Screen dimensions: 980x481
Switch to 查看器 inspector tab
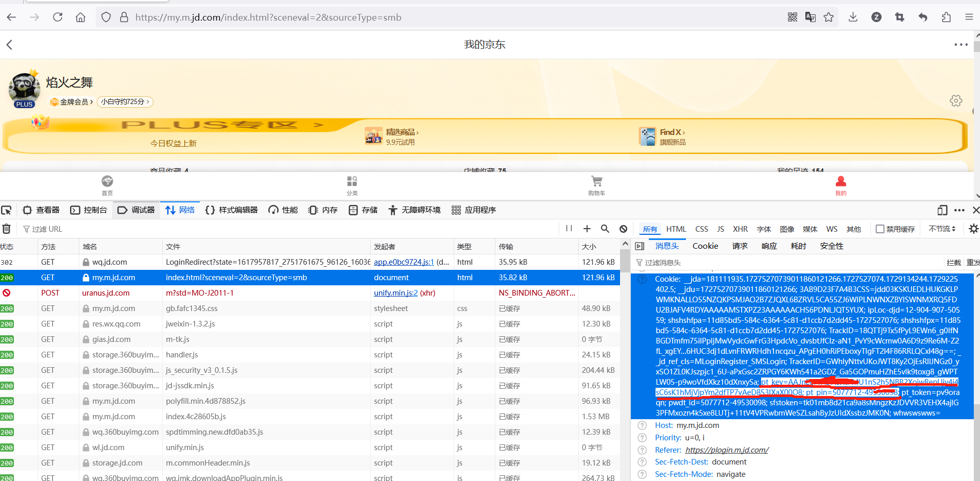41,210
